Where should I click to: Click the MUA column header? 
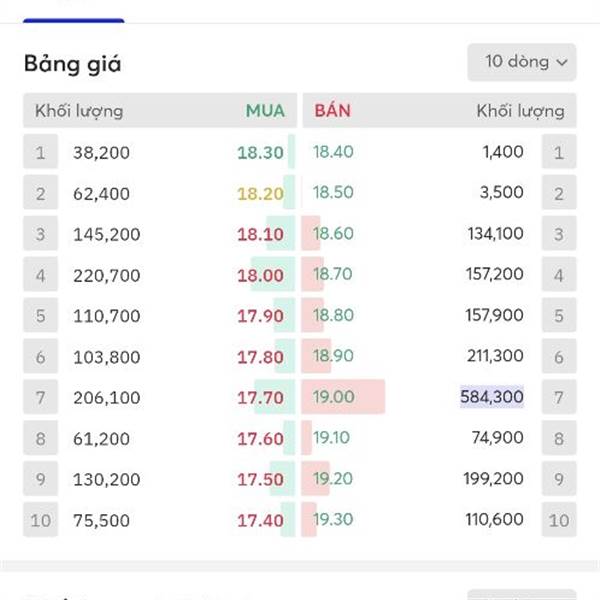tap(265, 111)
